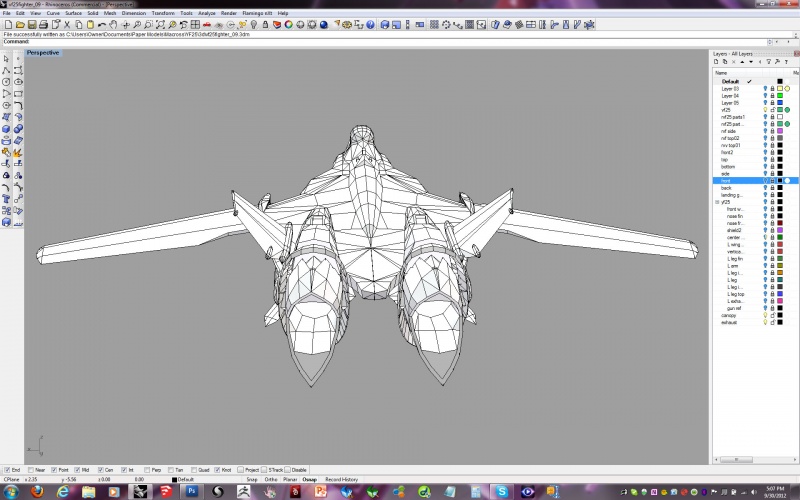Toggle the Knot osnap checkbox
This screenshot has width=800, height=500.
click(217, 470)
